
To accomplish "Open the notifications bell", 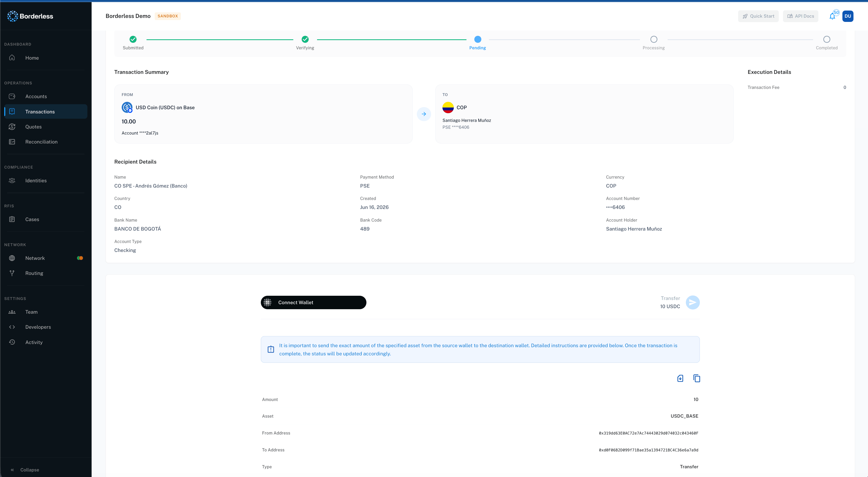I will click(x=832, y=16).
